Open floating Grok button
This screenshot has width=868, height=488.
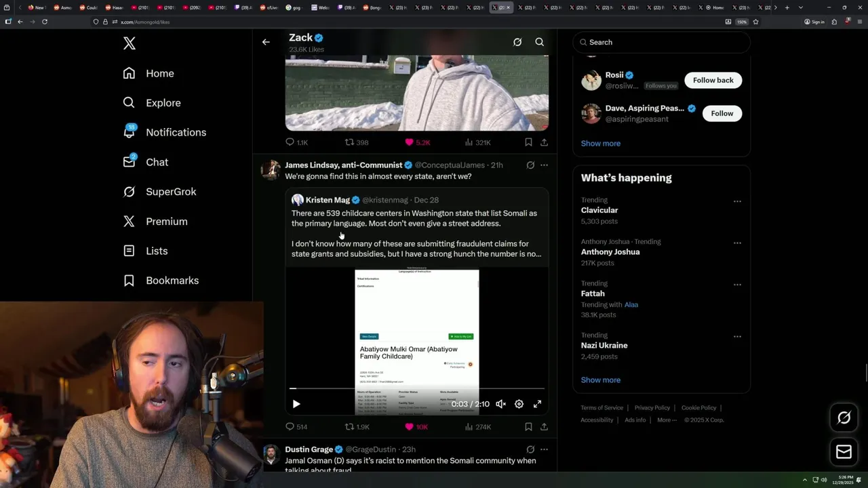pyautogui.click(x=844, y=418)
